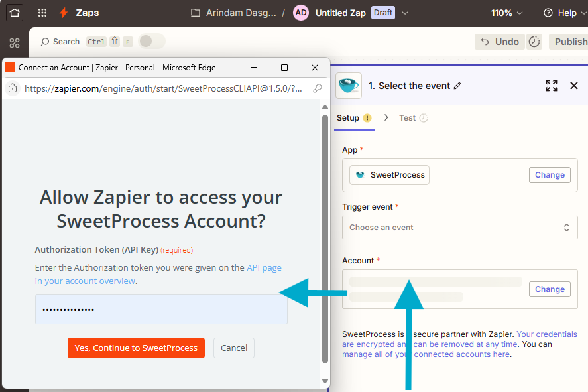Switch to the Test tab

point(407,118)
